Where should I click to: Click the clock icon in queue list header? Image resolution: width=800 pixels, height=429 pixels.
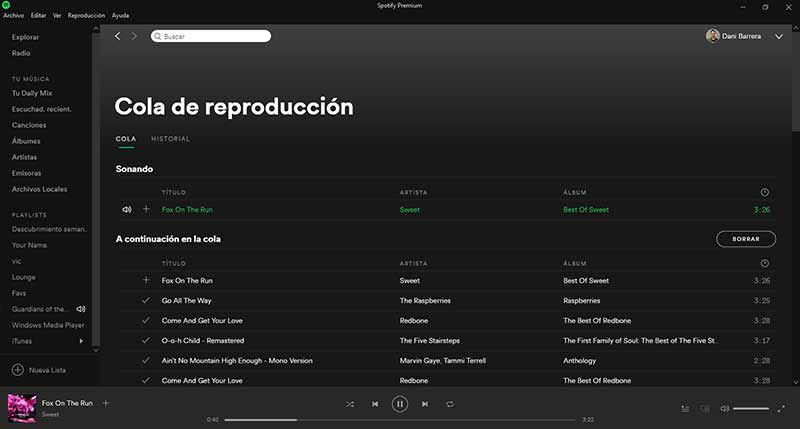[764, 263]
